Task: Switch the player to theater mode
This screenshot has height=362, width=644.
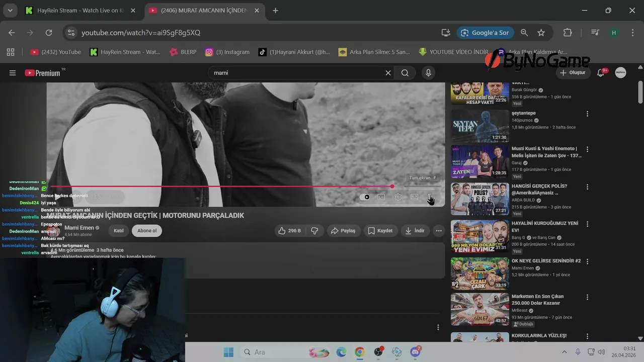Action: click(414, 197)
